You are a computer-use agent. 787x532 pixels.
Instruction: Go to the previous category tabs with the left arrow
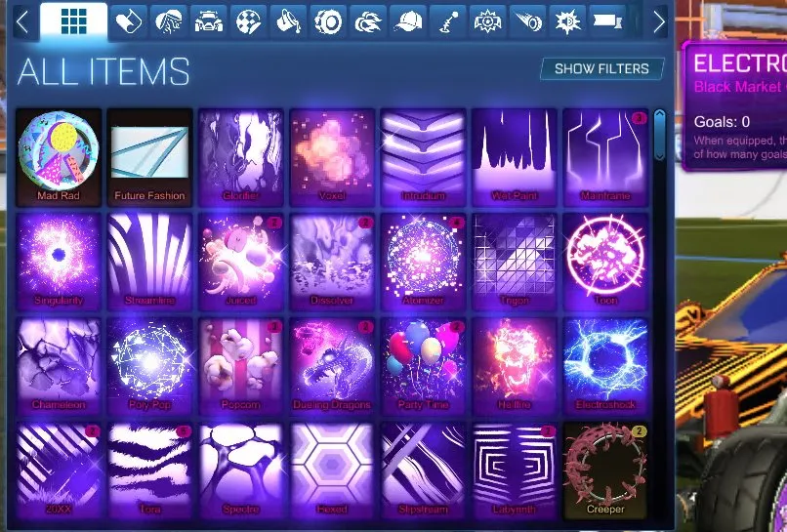coord(22,22)
